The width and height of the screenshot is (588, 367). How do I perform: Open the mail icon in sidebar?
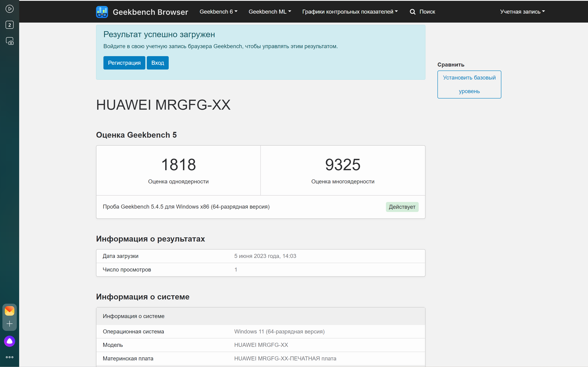[x=9, y=311]
